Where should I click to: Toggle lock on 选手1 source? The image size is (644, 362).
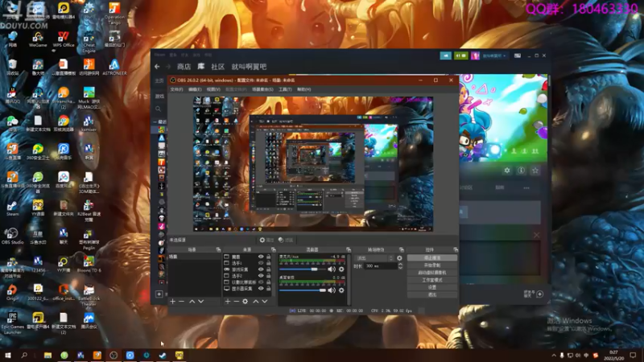click(x=269, y=263)
